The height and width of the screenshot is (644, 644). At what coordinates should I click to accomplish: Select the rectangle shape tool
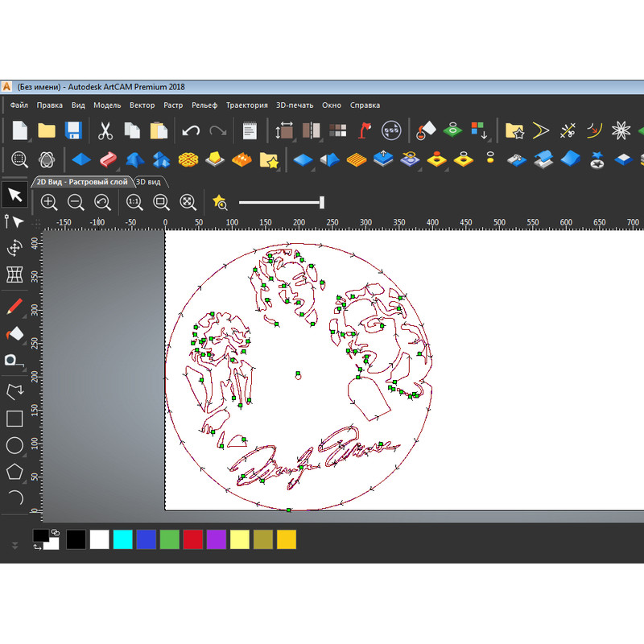(14, 418)
